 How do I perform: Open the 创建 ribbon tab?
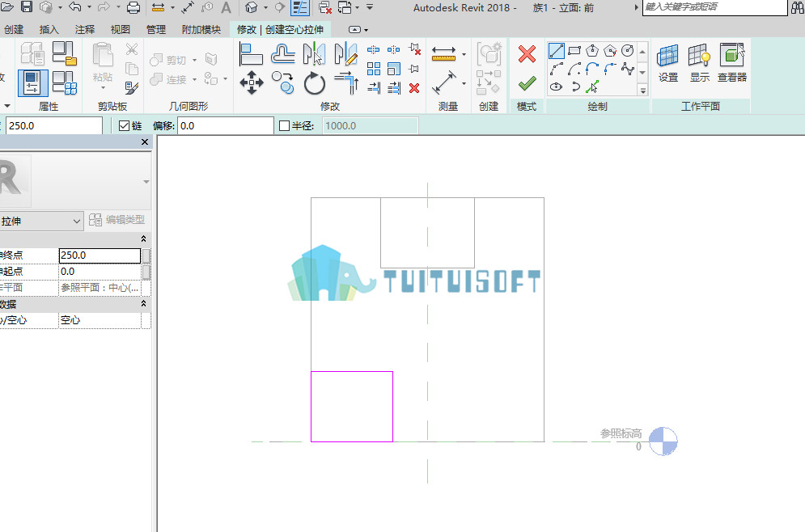(14, 30)
